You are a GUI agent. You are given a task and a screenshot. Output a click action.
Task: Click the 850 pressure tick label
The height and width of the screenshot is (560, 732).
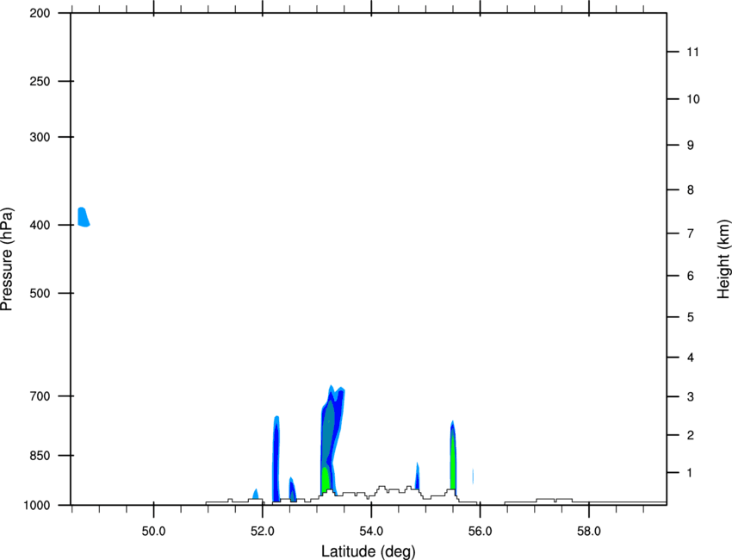coord(40,456)
